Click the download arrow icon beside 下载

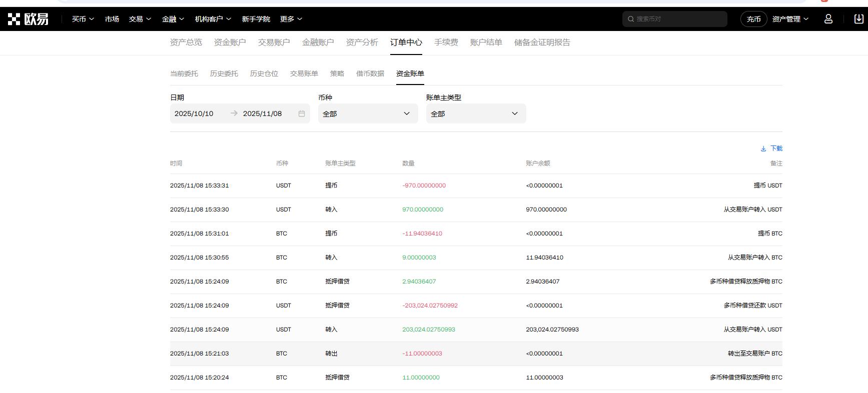pyautogui.click(x=763, y=148)
